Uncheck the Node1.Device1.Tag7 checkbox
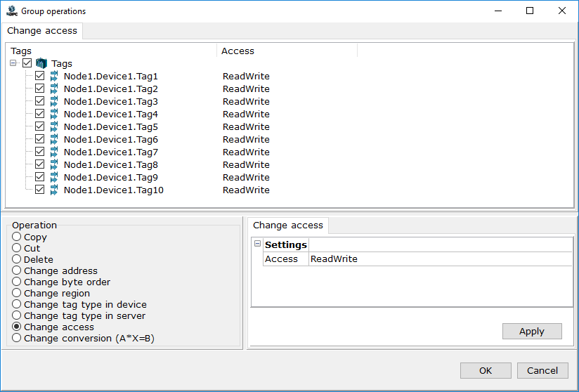This screenshot has width=579, height=392. 40,151
